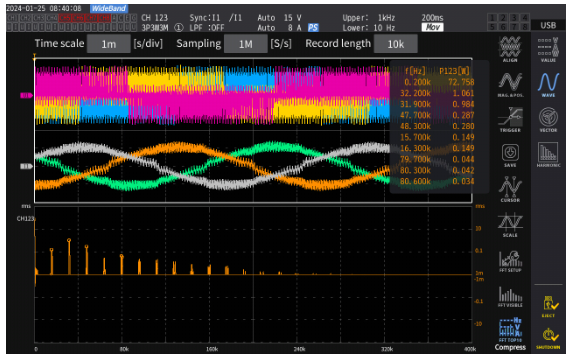Open the ALIGN waveform icon
The width and height of the screenshot is (571, 361).
[510, 49]
